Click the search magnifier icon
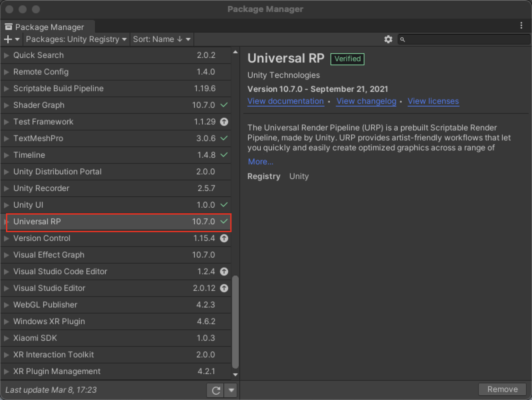Screen dimensions: 532x400 (x=402, y=40)
